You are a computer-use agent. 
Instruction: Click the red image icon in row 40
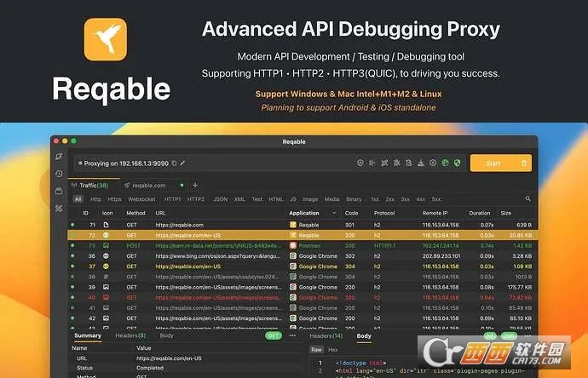107,297
